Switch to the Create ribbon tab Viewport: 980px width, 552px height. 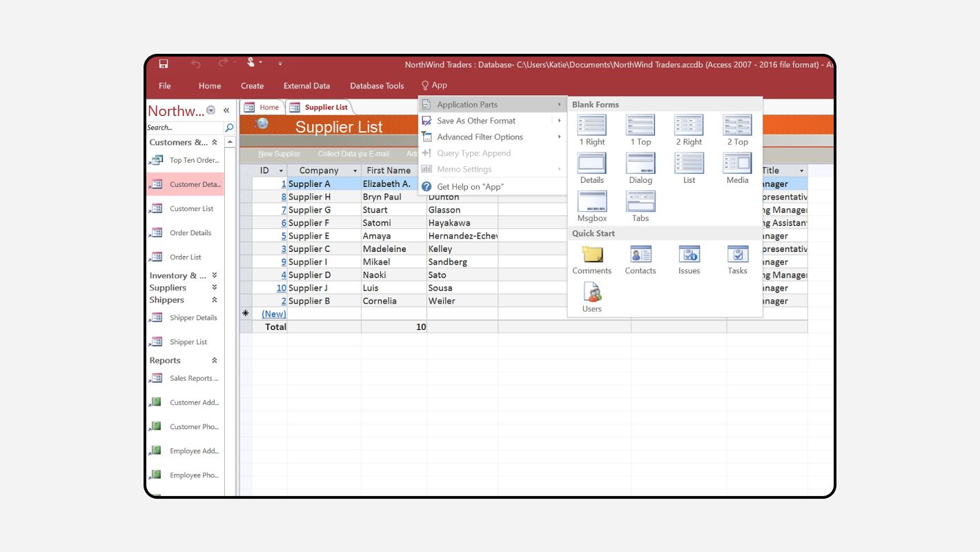[252, 86]
